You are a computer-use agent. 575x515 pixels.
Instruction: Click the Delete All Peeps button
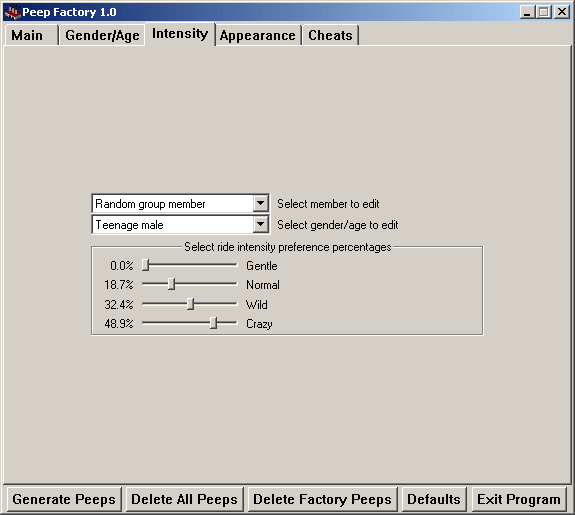184,499
